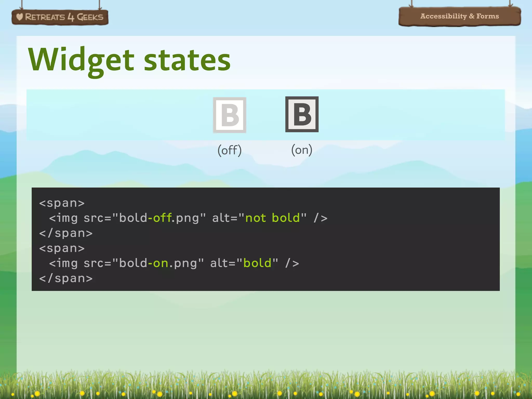The width and height of the screenshot is (532, 399).
Task: Click the (on) caption text
Action: coord(302,150)
